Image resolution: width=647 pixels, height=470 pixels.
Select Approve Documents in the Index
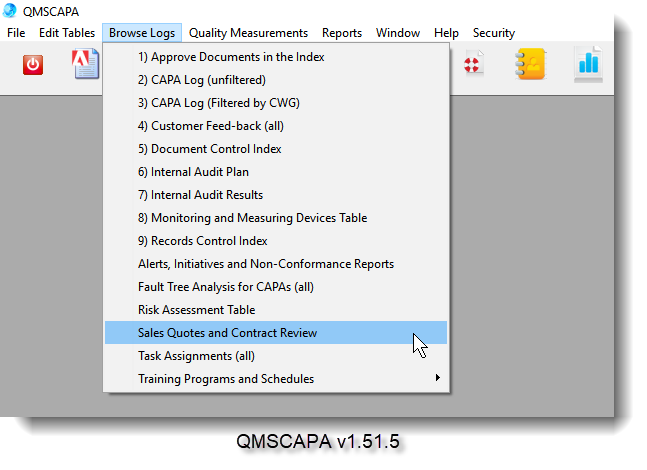tap(231, 57)
